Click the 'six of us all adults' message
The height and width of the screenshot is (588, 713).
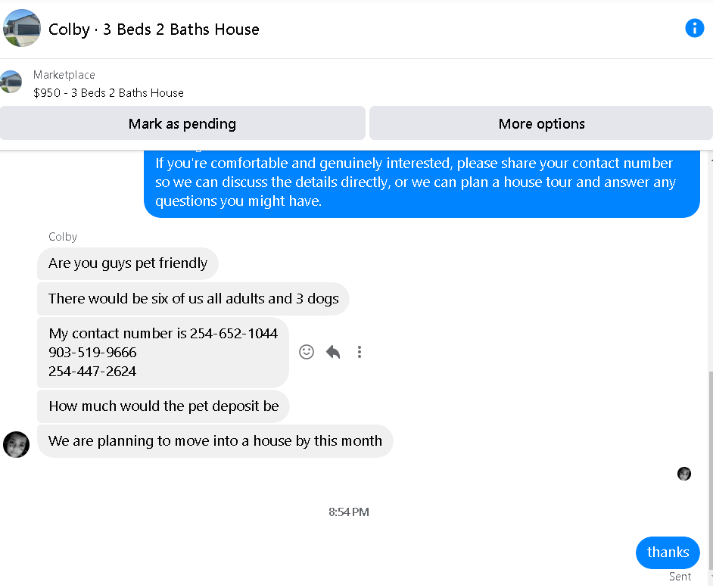point(193,299)
